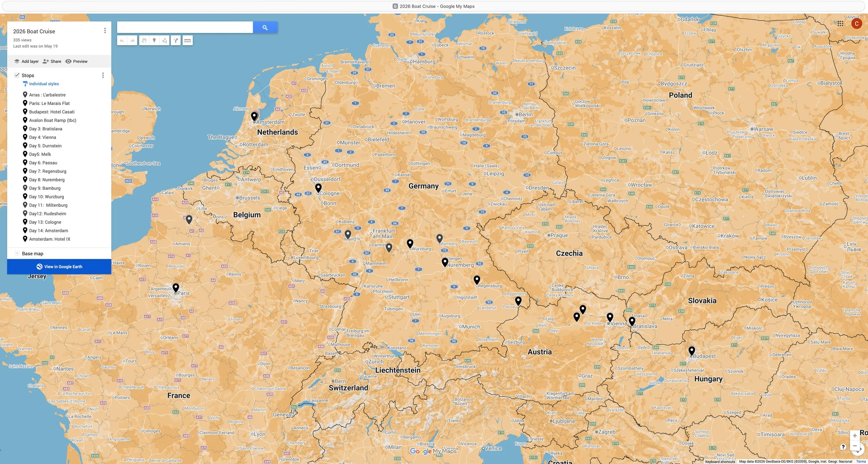The height and width of the screenshot is (464, 868).
Task: Click the Share button
Action: [52, 61]
